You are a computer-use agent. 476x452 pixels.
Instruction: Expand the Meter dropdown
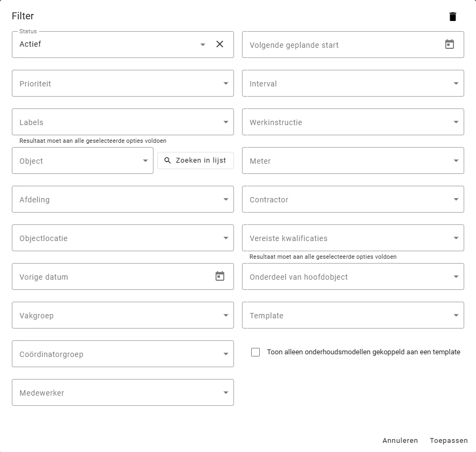(x=456, y=161)
